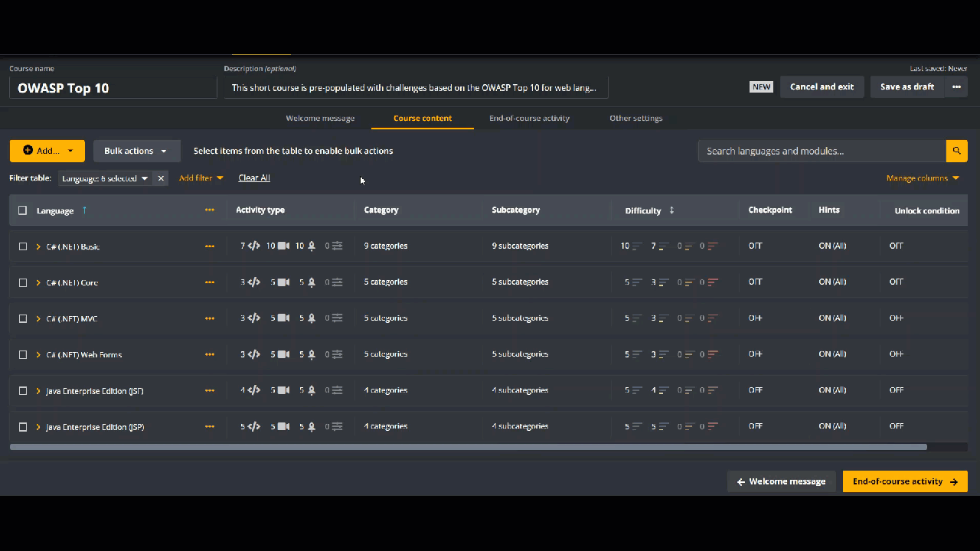Open the row options dots for C# (.NET) Basic
980x551 pixels.
[x=210, y=246]
